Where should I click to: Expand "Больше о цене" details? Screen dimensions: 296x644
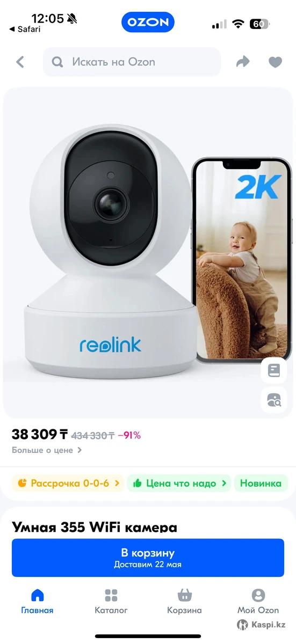(47, 450)
